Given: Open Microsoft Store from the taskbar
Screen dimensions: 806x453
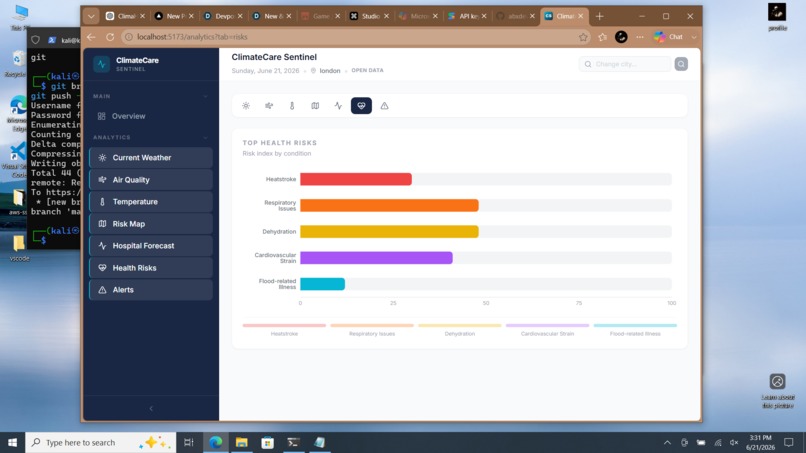Looking at the screenshot, I should 267,442.
